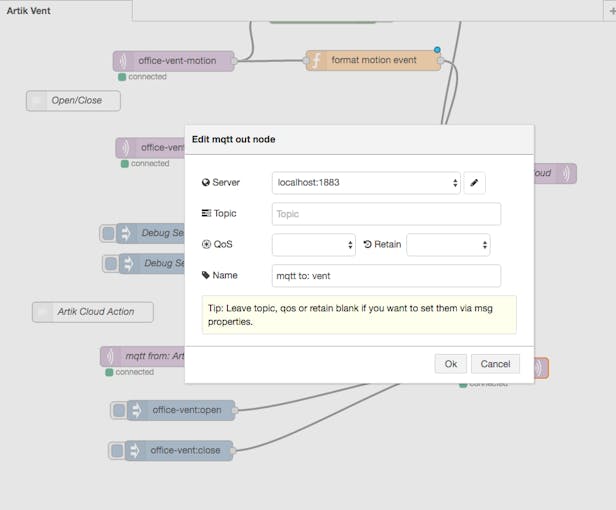Click the arrow icon on office-vent:open node
The image size is (616, 510).
coord(136,410)
